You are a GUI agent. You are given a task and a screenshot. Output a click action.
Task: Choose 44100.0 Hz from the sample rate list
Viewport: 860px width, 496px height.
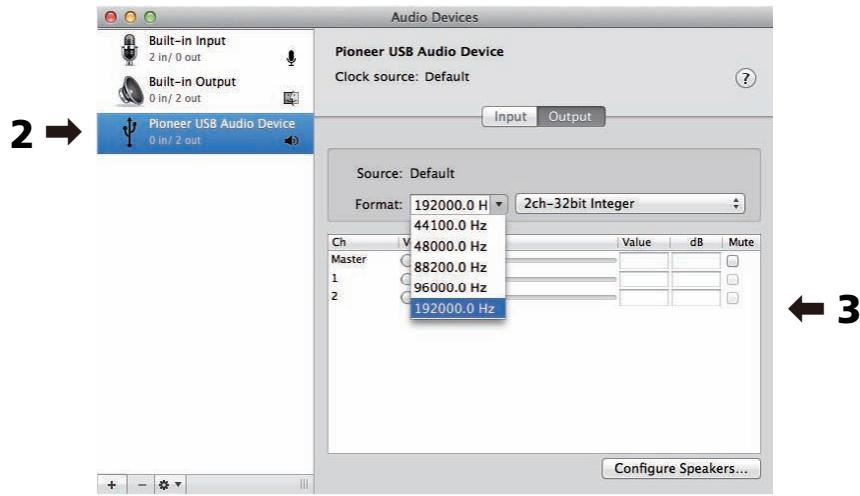click(x=457, y=226)
